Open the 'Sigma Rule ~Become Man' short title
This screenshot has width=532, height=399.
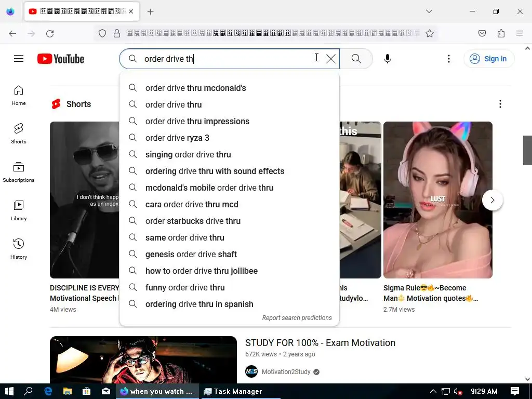coord(431,293)
